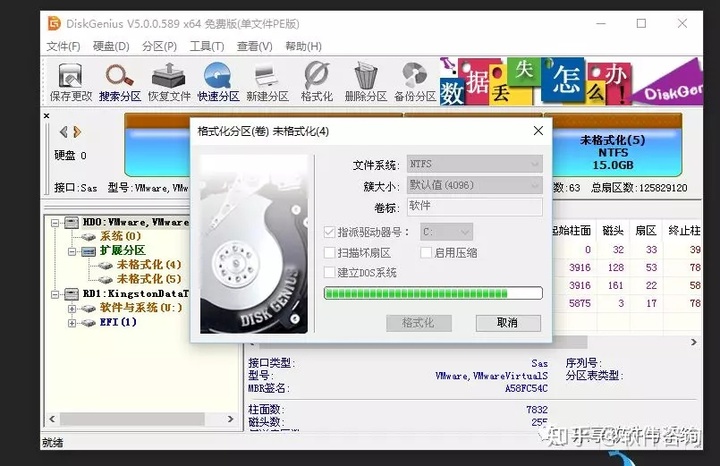Click cylinder count value 7832
This screenshot has height=466, width=720.
click(537, 409)
